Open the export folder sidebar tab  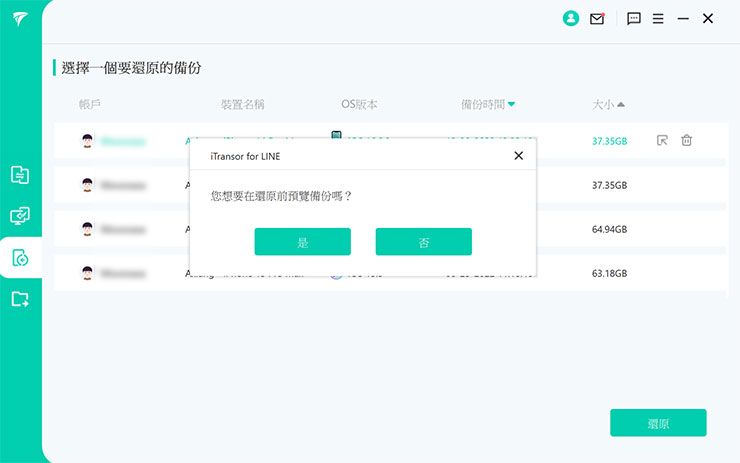coord(20,299)
